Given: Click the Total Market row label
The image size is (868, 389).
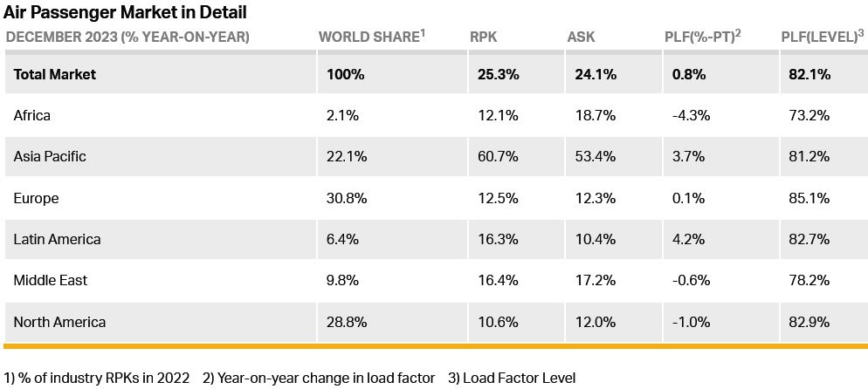Looking at the screenshot, I should [55, 74].
